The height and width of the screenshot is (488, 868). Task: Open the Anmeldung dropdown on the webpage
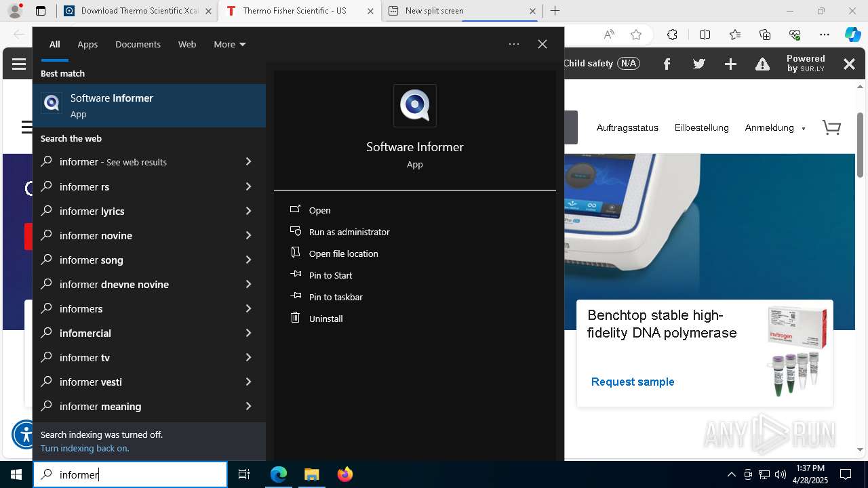click(775, 127)
